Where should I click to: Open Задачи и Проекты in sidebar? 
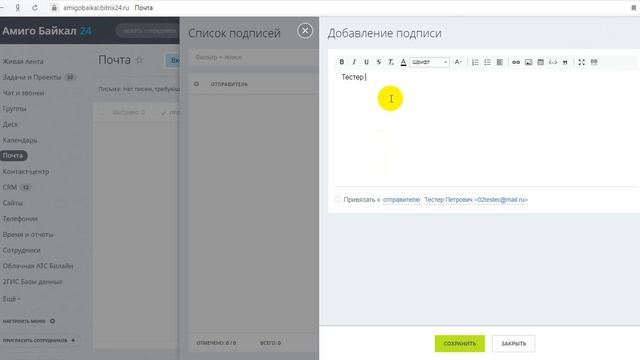(32, 77)
